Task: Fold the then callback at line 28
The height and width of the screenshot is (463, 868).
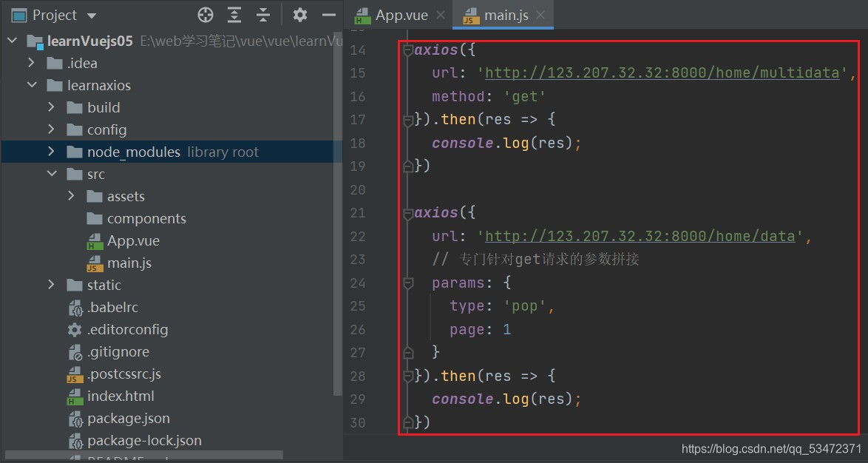Action: [x=408, y=376]
